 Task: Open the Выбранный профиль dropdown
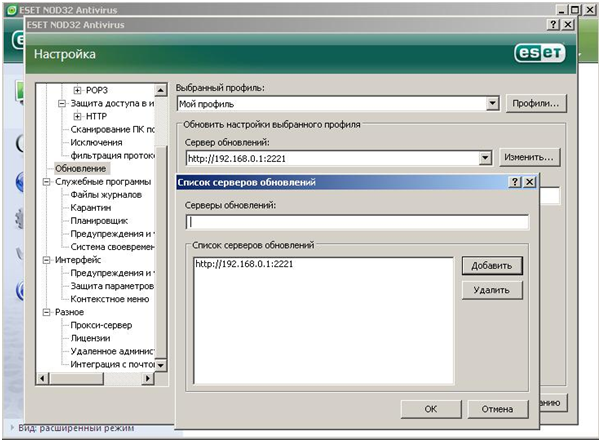click(493, 104)
